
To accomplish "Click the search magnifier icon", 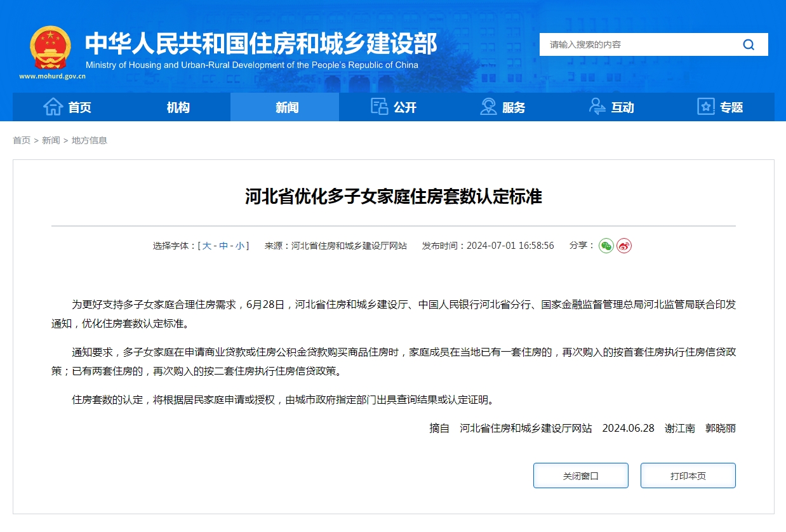I will [x=749, y=44].
